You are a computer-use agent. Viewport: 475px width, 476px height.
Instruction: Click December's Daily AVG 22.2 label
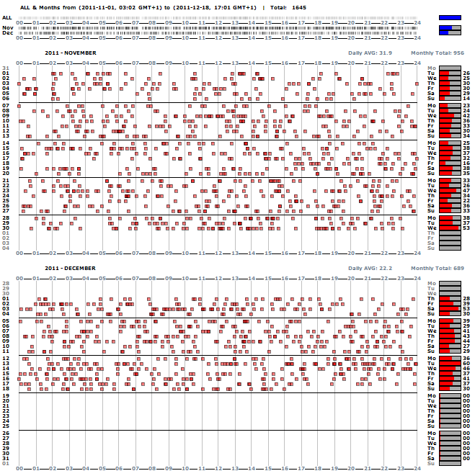[x=370, y=268]
